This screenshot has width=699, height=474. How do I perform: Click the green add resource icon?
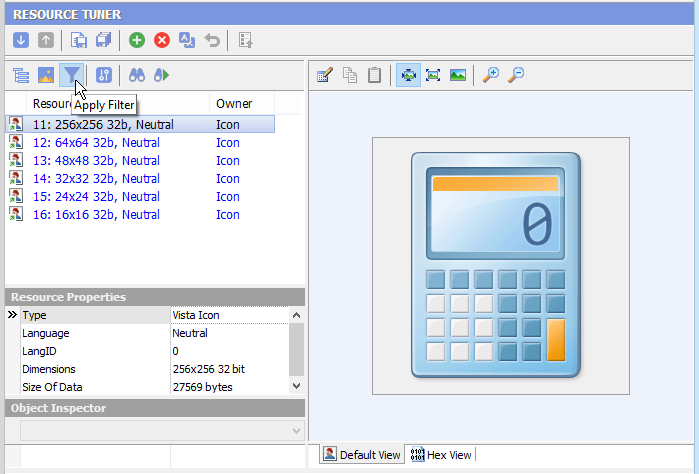(x=136, y=40)
